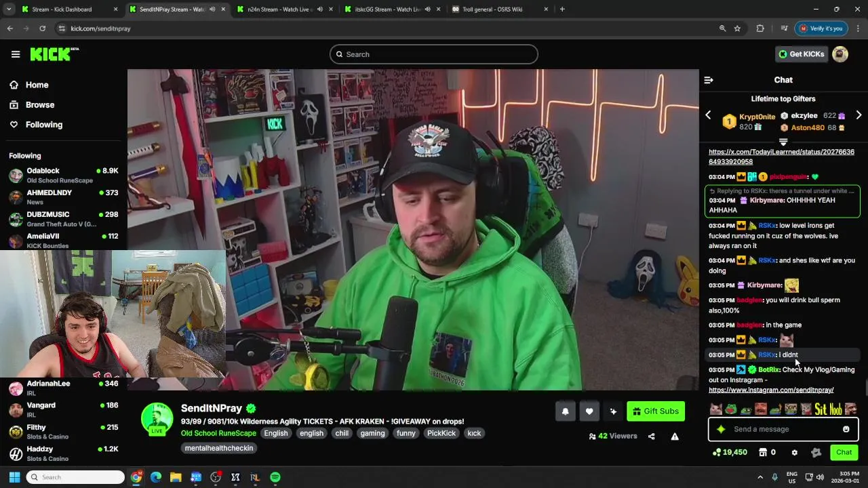Open Microsoft Edge from the taskbar
This screenshot has height=488, width=868.
click(156, 477)
